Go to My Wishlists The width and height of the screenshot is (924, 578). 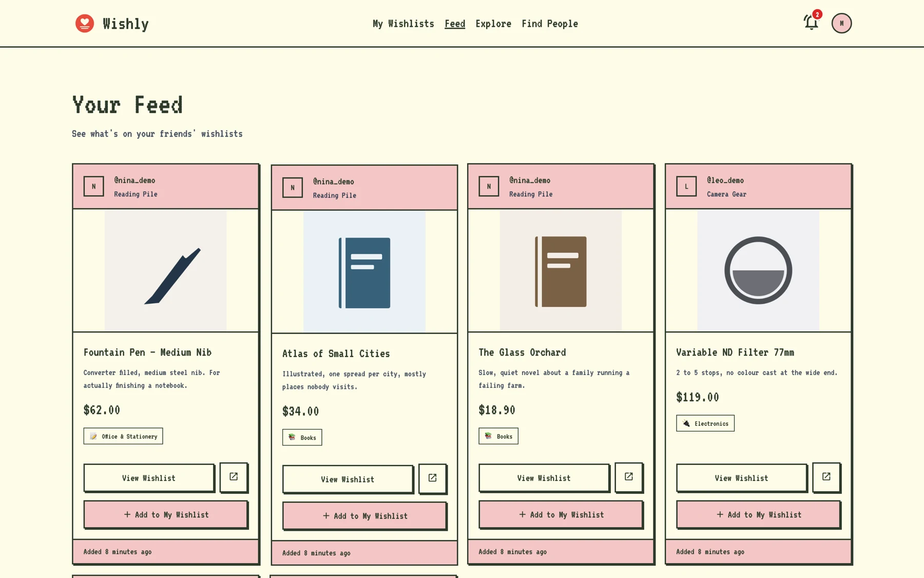coord(403,24)
